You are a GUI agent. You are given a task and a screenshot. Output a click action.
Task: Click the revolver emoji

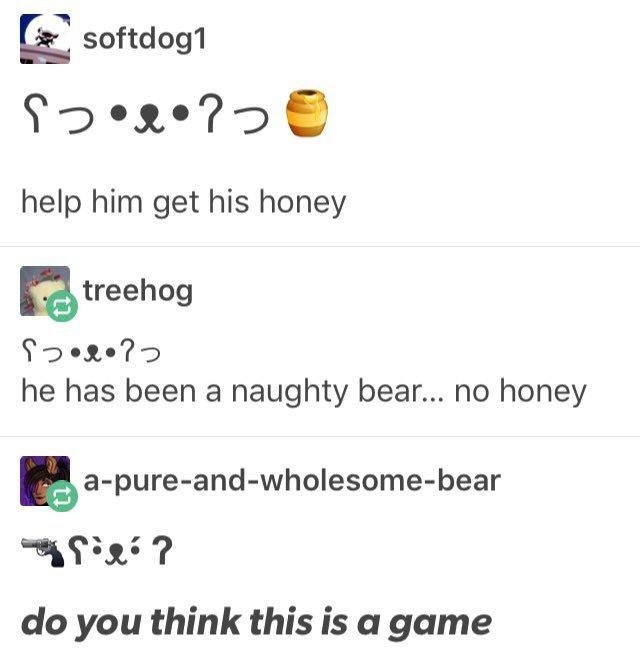(43, 551)
